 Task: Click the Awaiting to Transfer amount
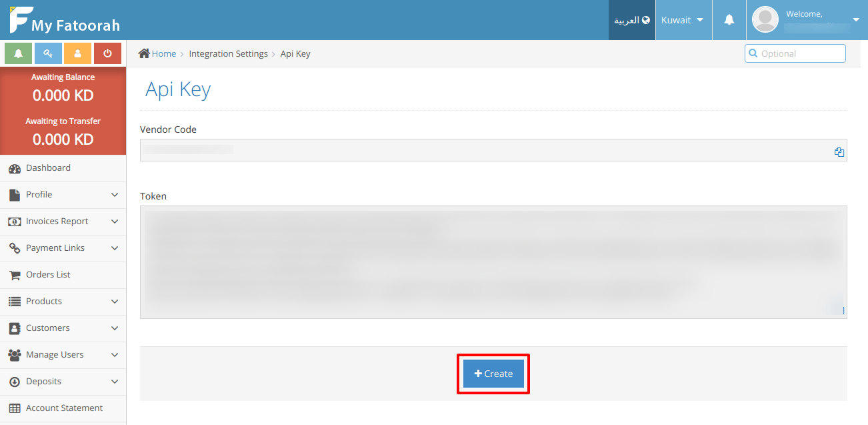(x=63, y=139)
